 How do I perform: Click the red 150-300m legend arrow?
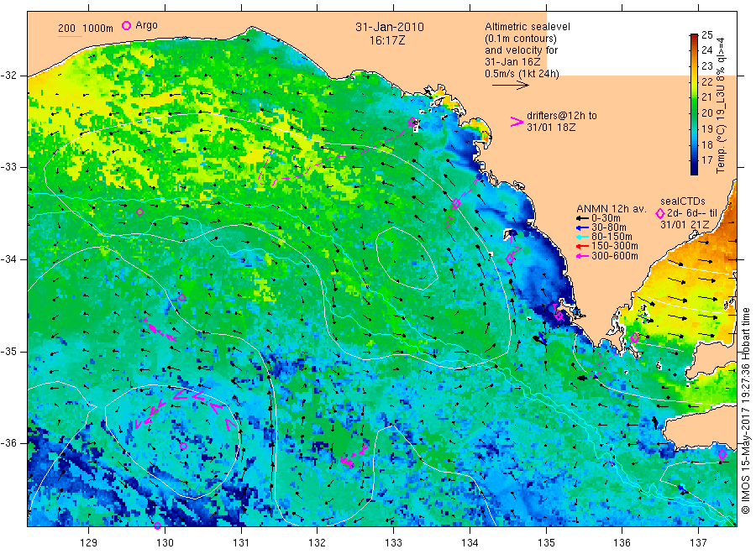(583, 247)
